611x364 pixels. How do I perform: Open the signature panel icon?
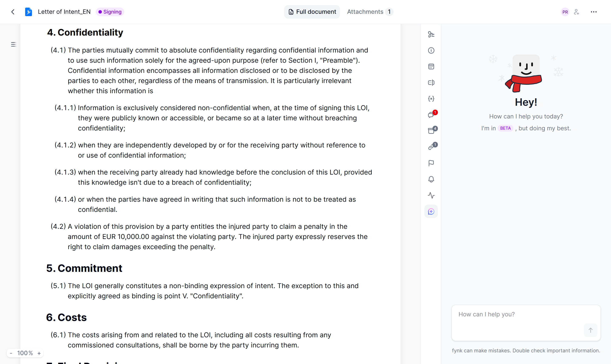click(431, 34)
